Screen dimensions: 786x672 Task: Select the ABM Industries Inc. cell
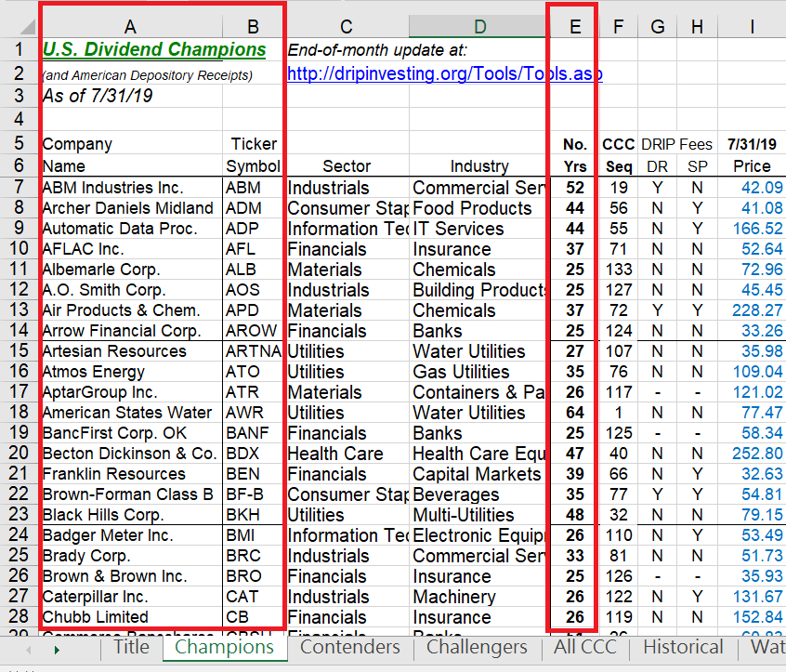(131, 188)
